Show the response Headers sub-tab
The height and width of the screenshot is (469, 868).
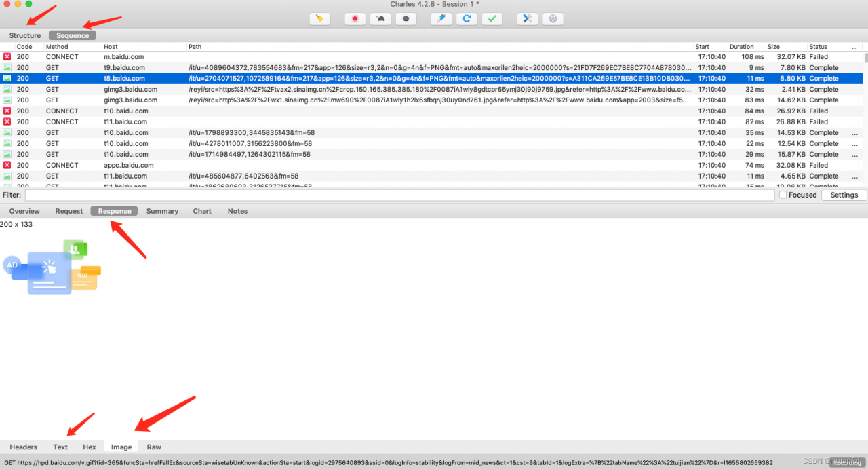24,447
